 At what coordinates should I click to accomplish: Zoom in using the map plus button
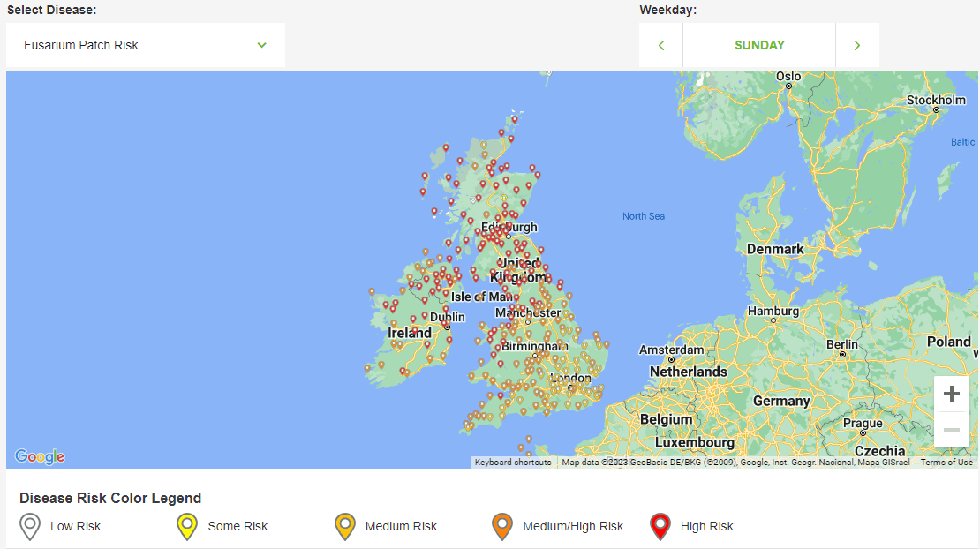[951, 394]
